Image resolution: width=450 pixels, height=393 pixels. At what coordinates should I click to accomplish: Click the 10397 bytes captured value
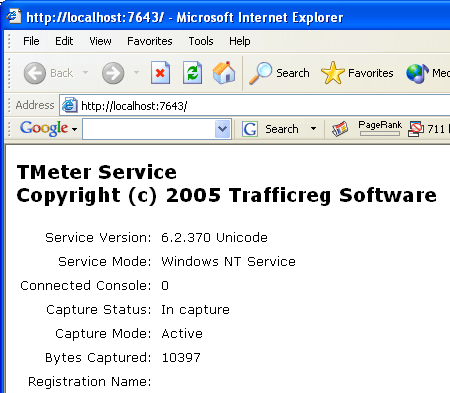[181, 358]
